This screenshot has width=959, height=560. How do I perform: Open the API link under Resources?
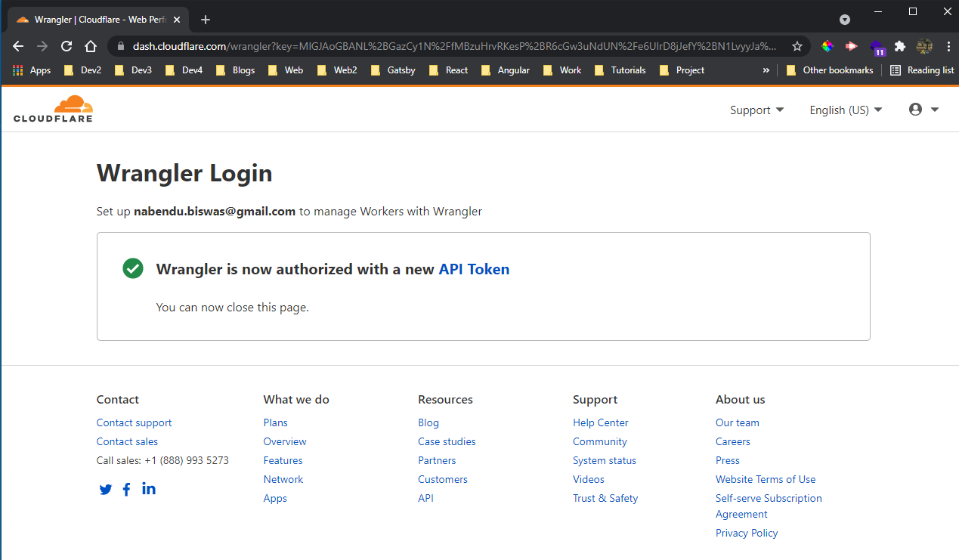click(425, 498)
